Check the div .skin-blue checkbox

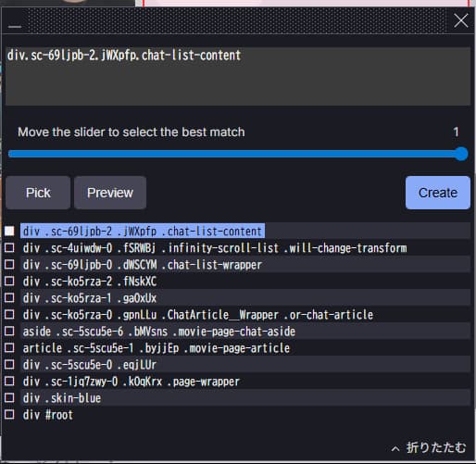coord(9,397)
